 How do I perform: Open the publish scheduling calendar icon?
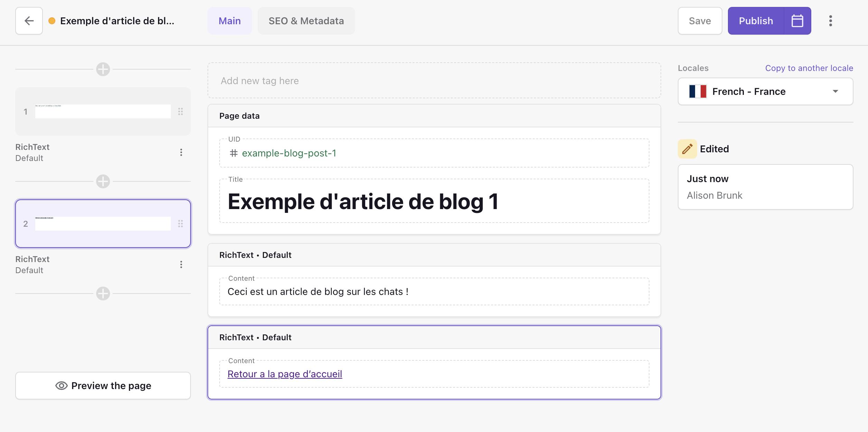[797, 21]
